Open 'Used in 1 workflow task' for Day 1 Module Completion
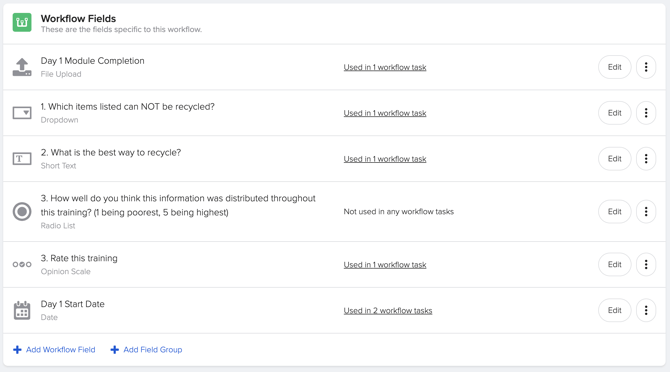The width and height of the screenshot is (670, 372). 385,67
